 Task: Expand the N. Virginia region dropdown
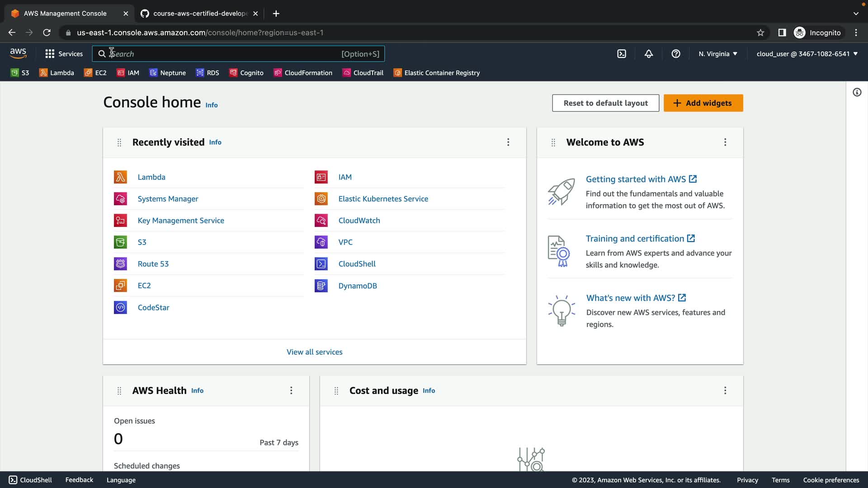(717, 54)
